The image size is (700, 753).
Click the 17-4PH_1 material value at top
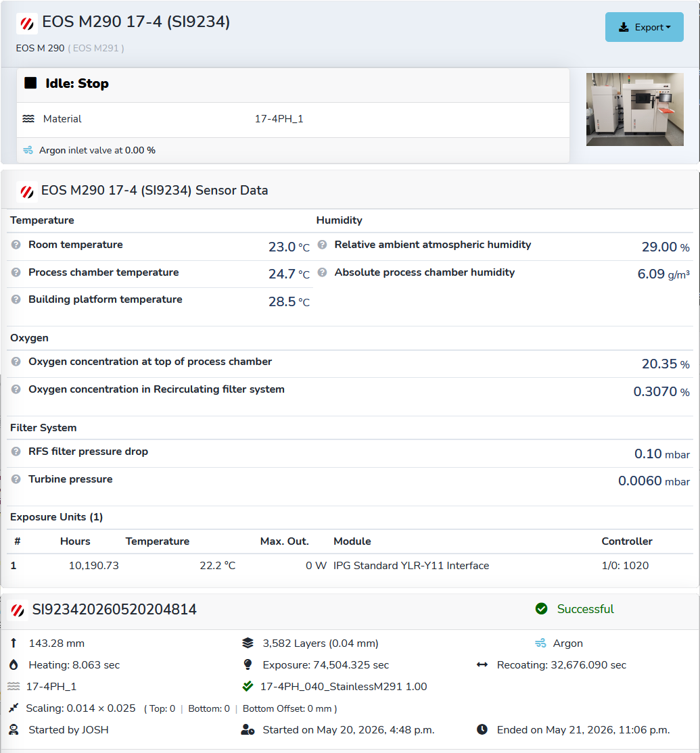(x=279, y=118)
